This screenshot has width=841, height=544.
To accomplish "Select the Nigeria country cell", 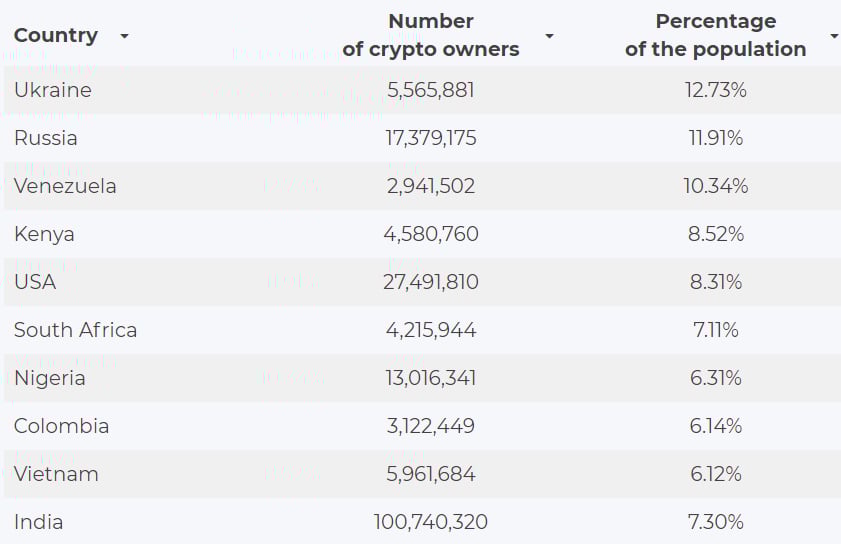I will 49,378.
